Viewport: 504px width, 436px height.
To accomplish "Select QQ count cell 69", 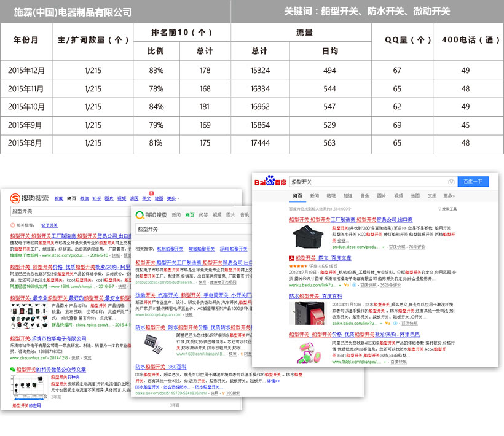I will [397, 125].
